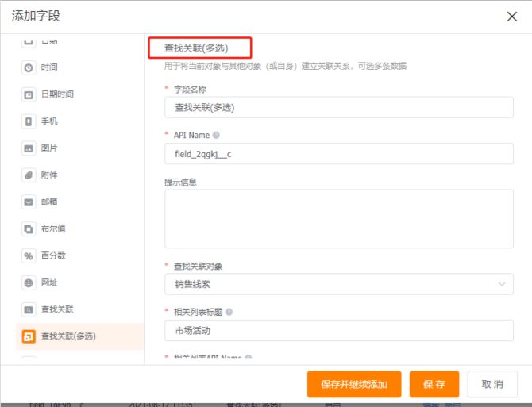
Task: Click the 保存并继续添加 button
Action: 354,384
